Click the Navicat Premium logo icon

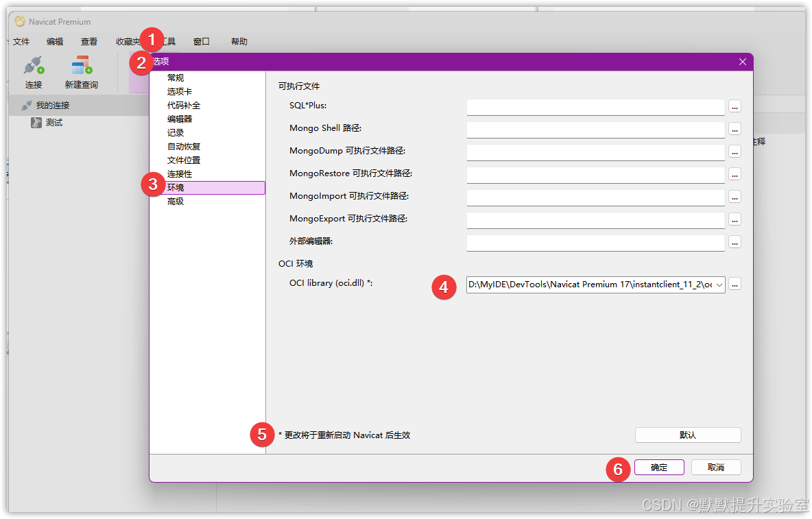[x=20, y=22]
